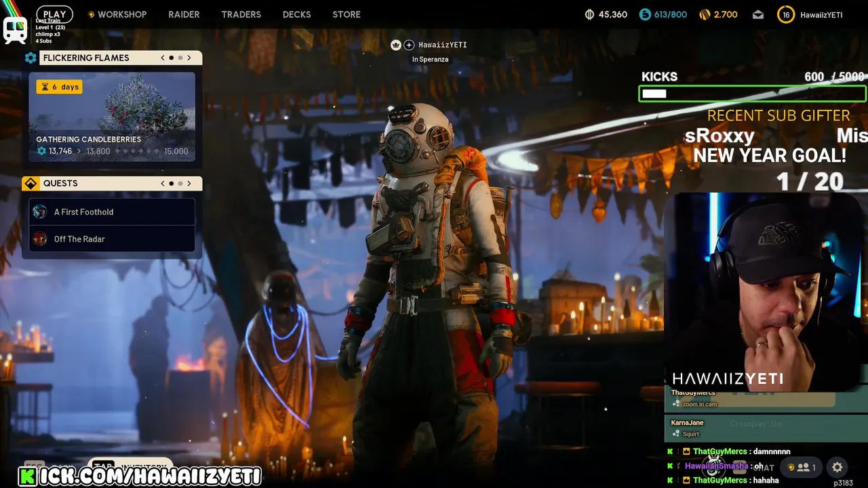The image size is (868, 488).
Task: Click the invite plus icon beside HawaiizYETI
Action: click(409, 45)
